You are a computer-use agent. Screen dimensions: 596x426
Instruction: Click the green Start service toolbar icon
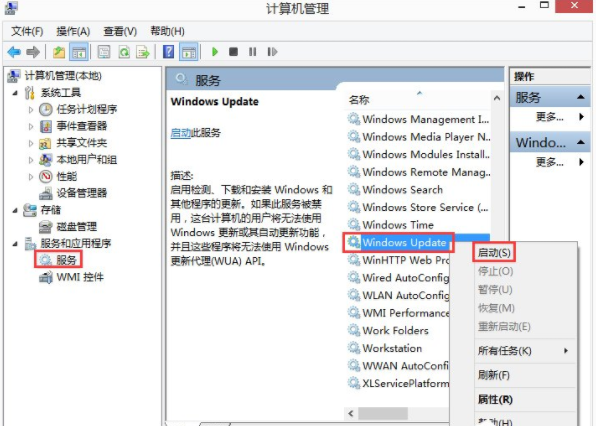[x=215, y=52]
